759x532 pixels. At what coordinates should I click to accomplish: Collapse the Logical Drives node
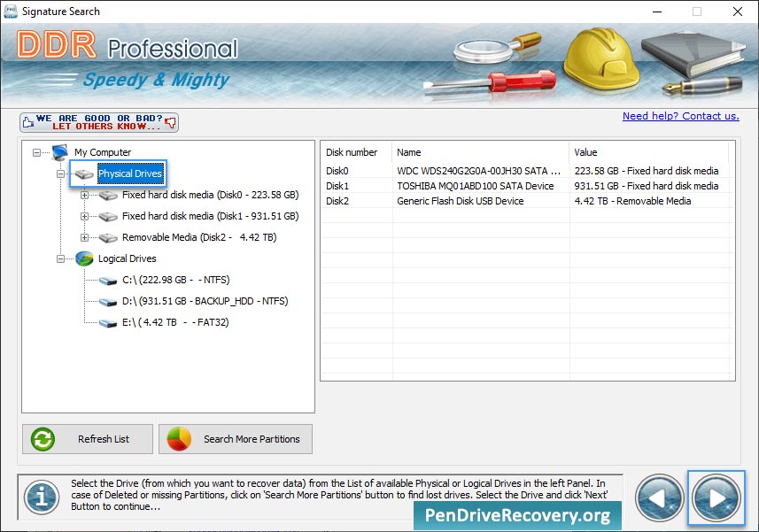tap(60, 259)
